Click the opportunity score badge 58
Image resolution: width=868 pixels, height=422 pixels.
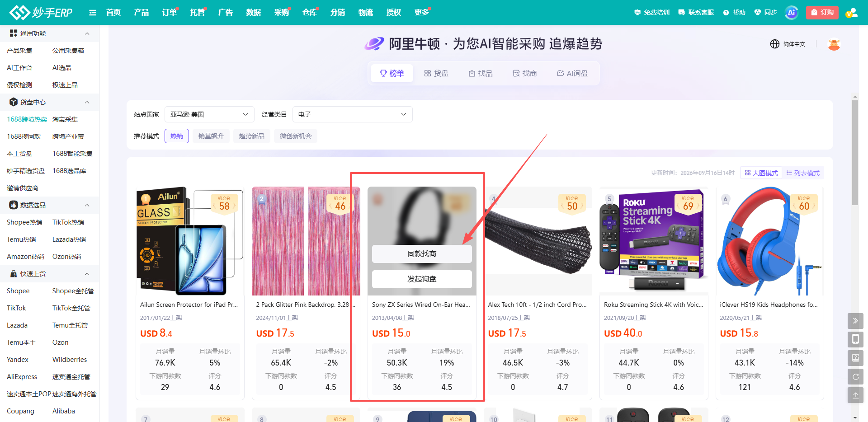pos(224,204)
